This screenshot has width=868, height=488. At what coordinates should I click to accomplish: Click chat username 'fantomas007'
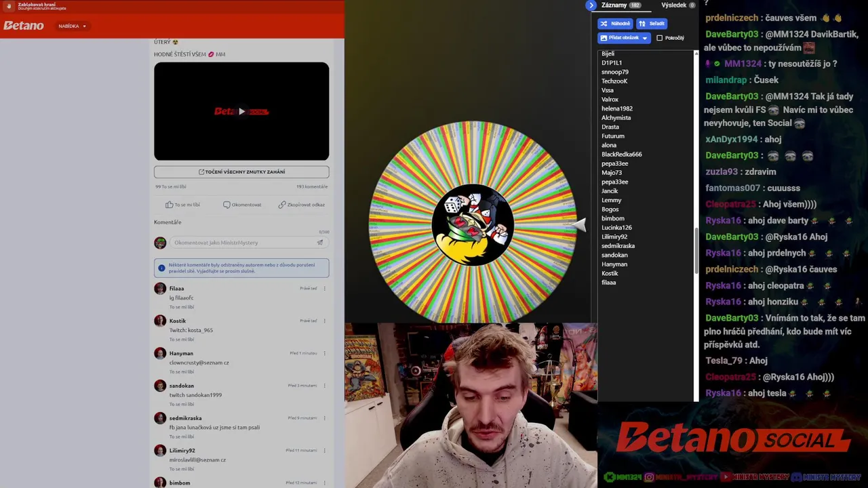(x=732, y=188)
